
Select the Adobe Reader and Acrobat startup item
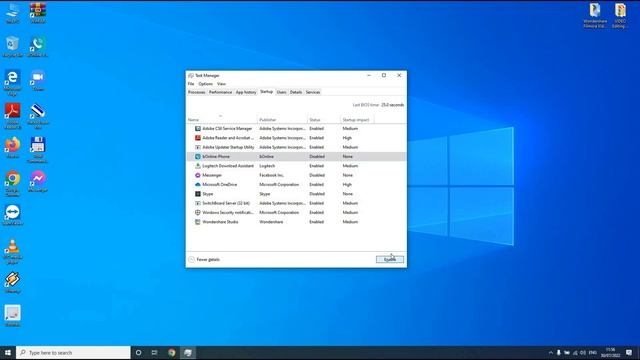(x=296, y=138)
